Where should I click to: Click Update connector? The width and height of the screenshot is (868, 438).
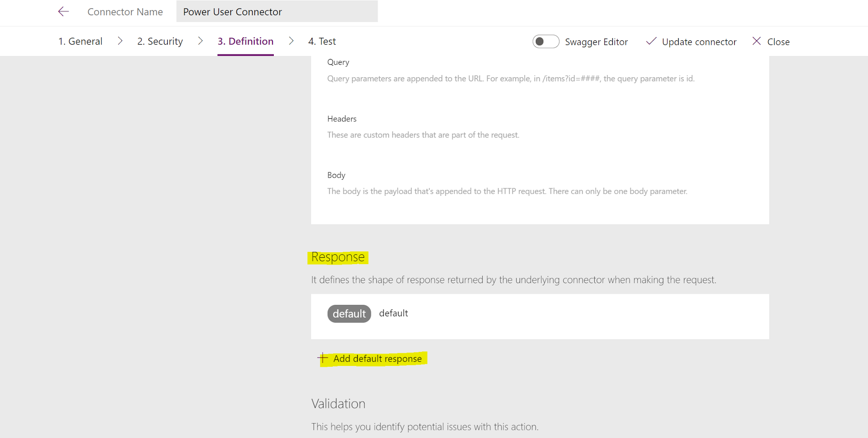(698, 42)
